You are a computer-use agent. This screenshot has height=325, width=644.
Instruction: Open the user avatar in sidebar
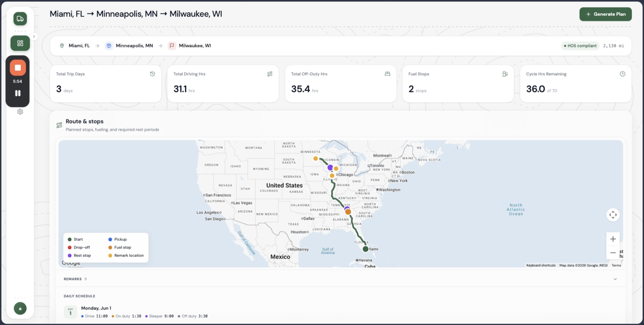[20, 308]
